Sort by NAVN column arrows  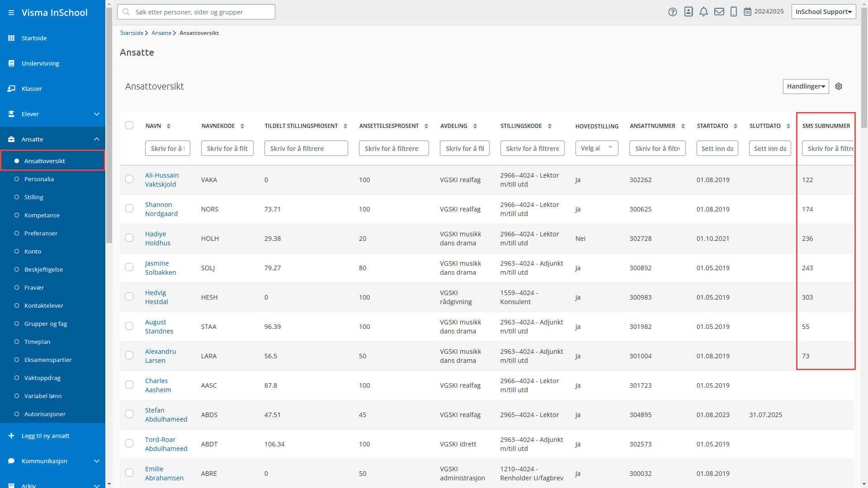tap(169, 126)
